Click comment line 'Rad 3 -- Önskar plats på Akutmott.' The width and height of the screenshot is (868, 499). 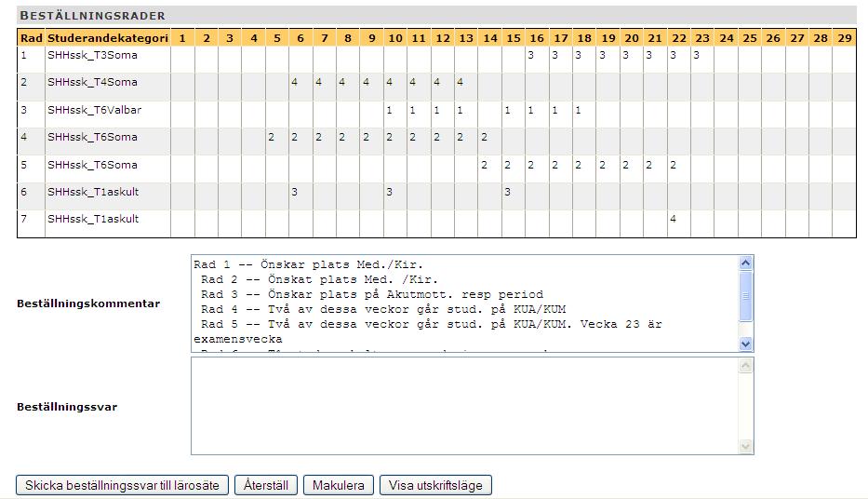click(x=372, y=294)
